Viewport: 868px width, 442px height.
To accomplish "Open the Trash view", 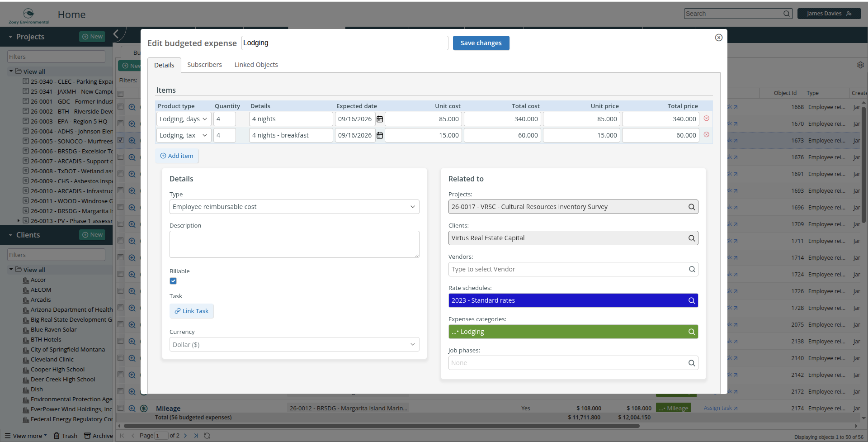I will tap(66, 436).
